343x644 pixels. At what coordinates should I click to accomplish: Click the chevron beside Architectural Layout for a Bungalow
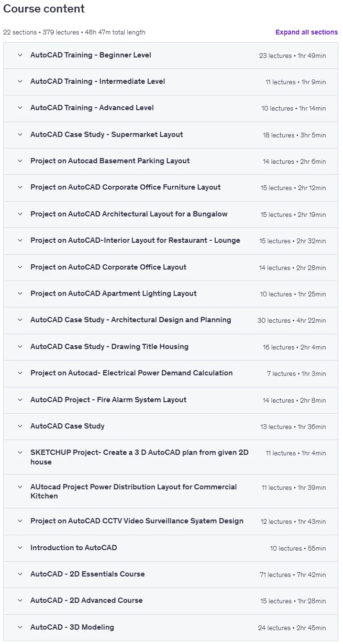pos(20,214)
